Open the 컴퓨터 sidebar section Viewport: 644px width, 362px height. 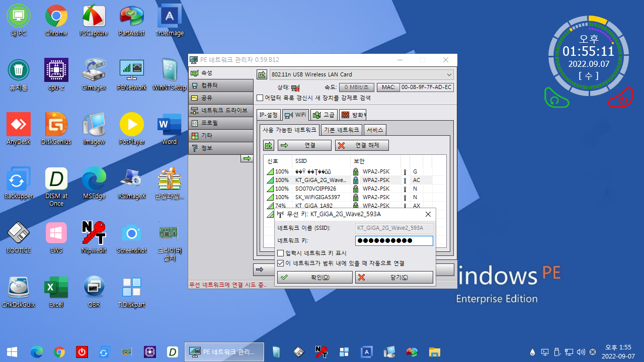pos(220,85)
